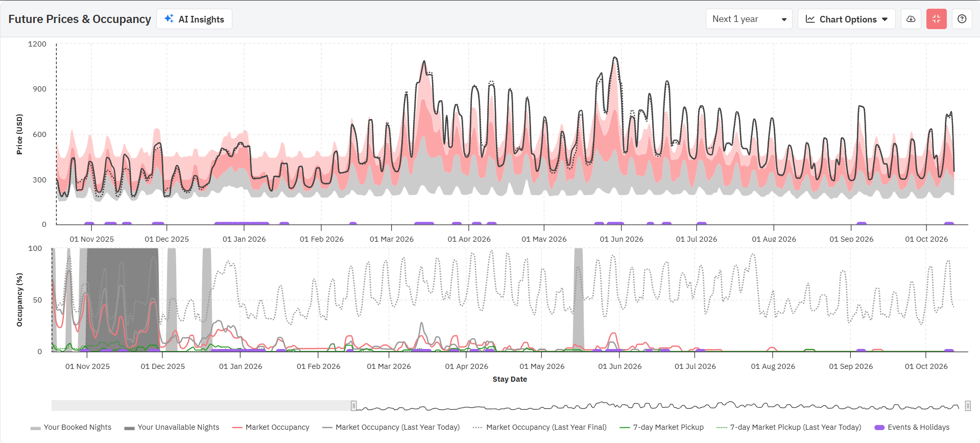Toggle Market Occupancy (Last Year Final) legend
The width and height of the screenshot is (980, 443).
[540, 427]
